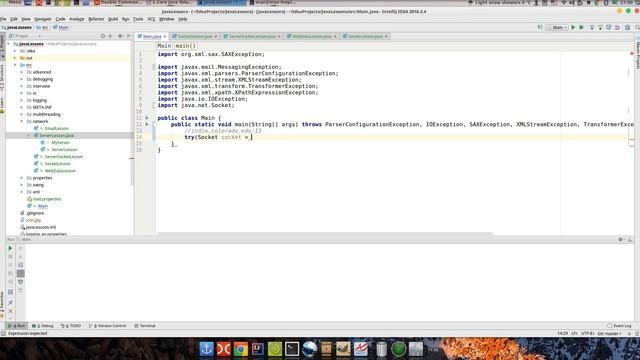This screenshot has height=360, width=640.
Task: Open Run panel settings gear icon
Action: click(x=620, y=240)
